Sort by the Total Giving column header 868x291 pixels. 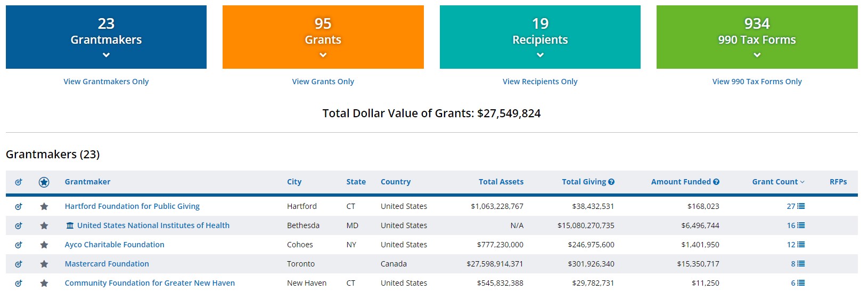(x=584, y=182)
